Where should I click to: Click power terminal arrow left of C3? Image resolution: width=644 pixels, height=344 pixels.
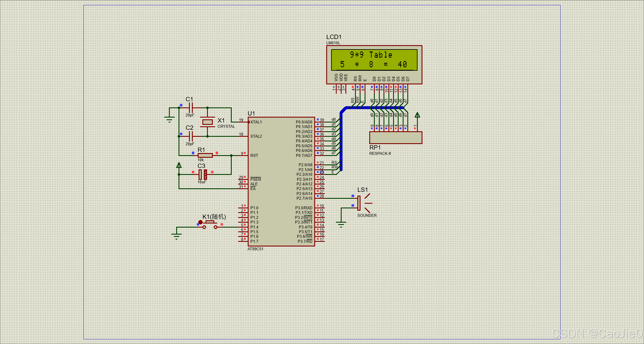179,166
